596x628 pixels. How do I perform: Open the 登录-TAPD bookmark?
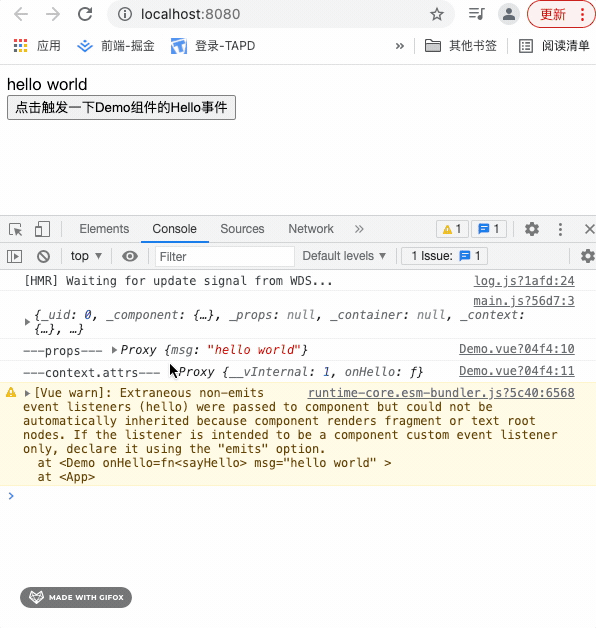tap(213, 46)
